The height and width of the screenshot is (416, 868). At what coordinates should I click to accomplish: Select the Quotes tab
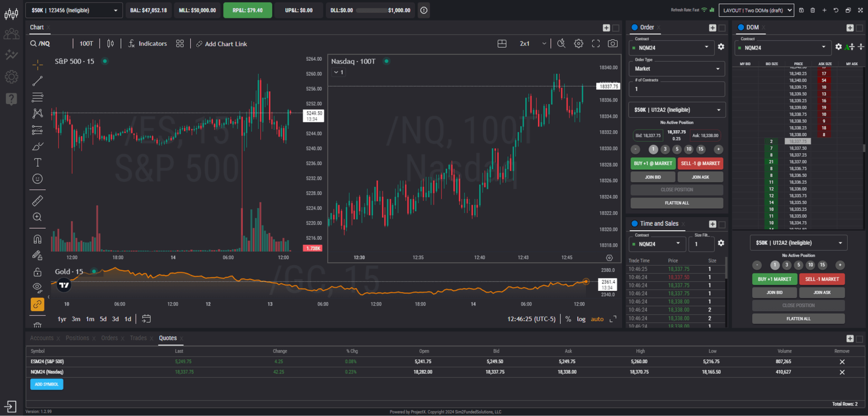point(168,338)
